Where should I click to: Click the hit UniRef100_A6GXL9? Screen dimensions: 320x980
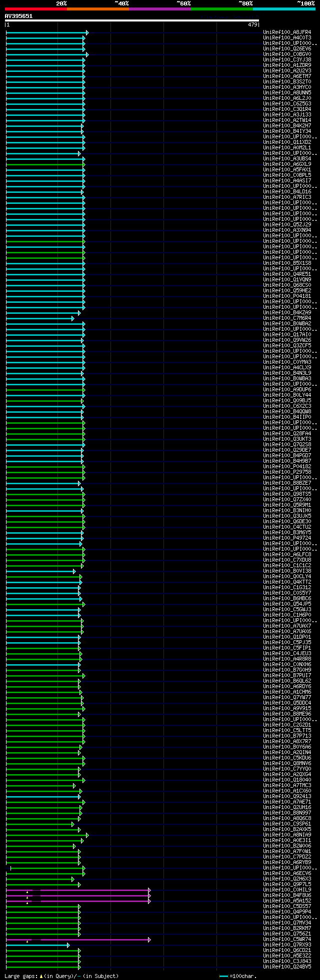(287, 164)
